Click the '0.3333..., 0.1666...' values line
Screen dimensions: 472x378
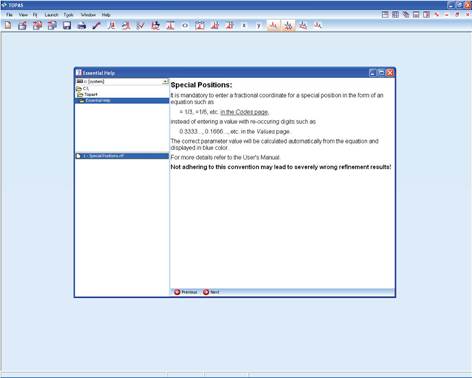[x=235, y=132]
